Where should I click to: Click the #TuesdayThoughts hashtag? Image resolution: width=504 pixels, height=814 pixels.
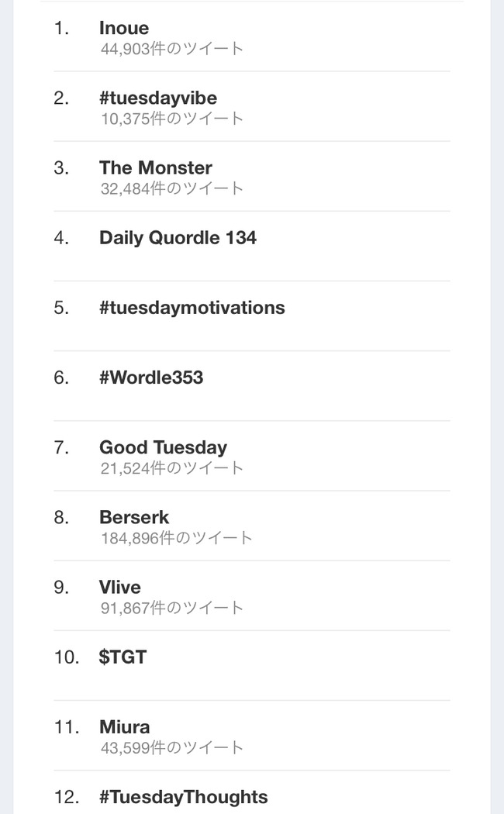[x=184, y=797]
